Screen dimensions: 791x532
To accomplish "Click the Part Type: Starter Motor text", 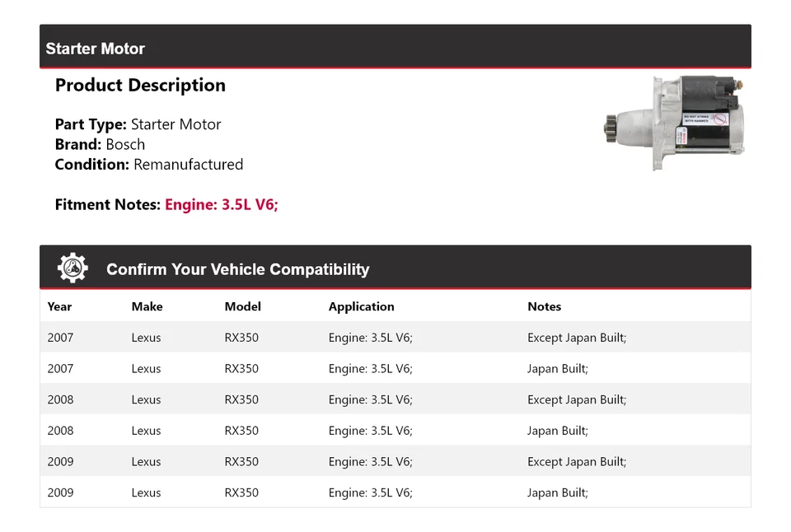I will coord(138,124).
